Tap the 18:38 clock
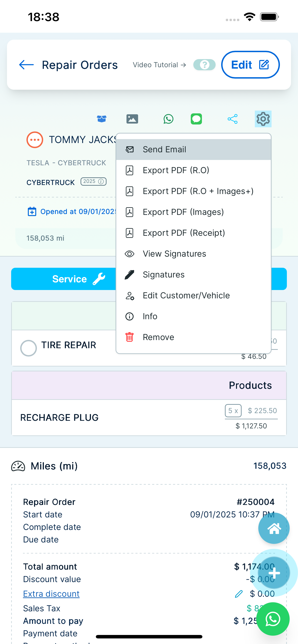298x644 pixels. pyautogui.click(x=44, y=17)
